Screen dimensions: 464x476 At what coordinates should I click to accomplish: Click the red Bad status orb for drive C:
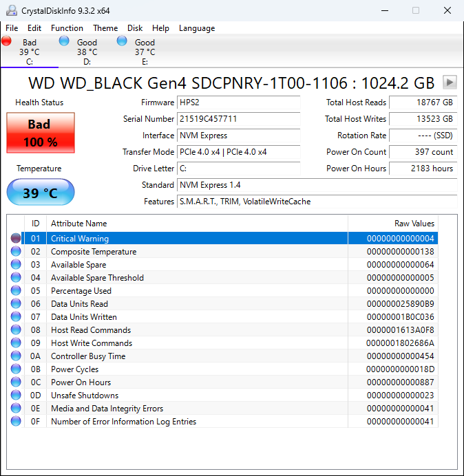(x=6, y=41)
